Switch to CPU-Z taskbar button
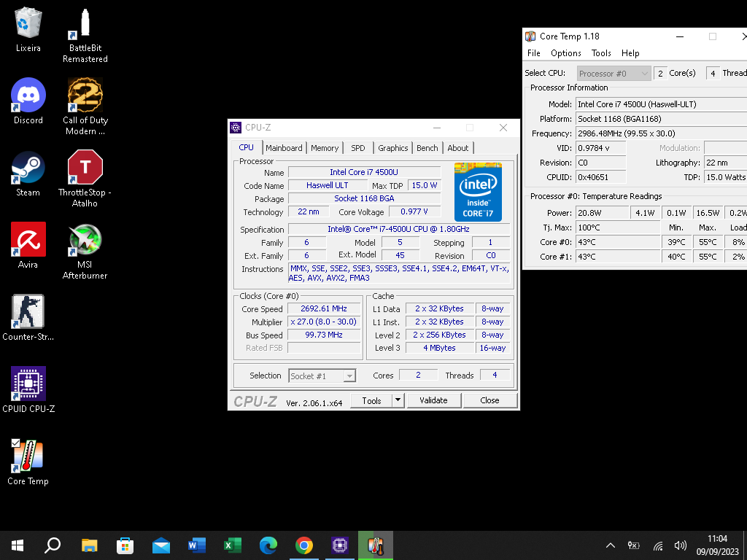The width and height of the screenshot is (747, 560). [340, 545]
